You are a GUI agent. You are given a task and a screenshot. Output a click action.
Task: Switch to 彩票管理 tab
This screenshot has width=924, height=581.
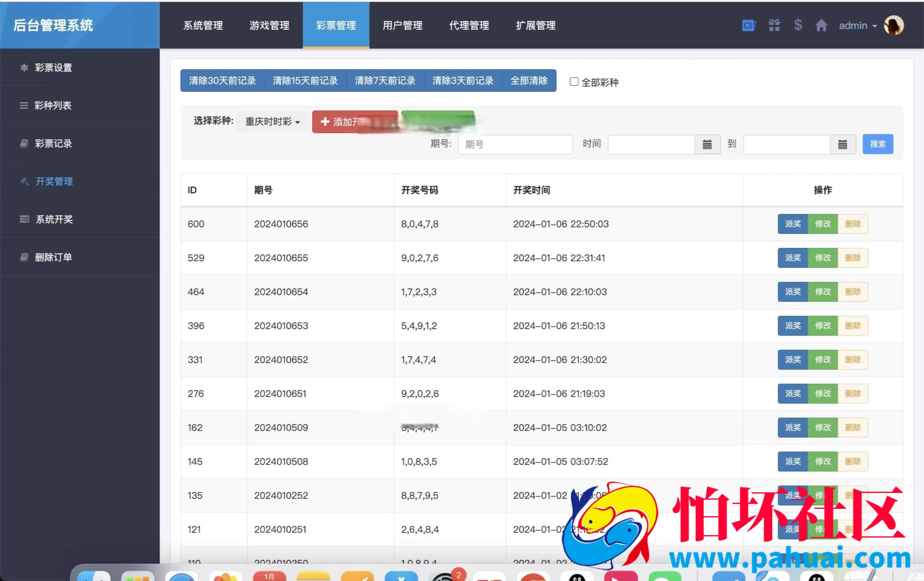click(x=336, y=25)
